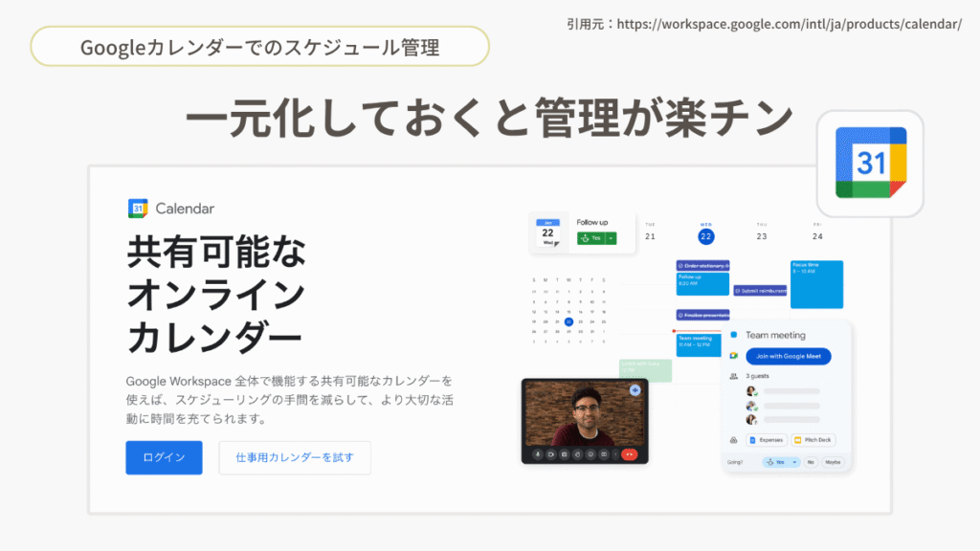Click the microphone icon in video call
This screenshot has width=980, height=551.
pos(538,454)
